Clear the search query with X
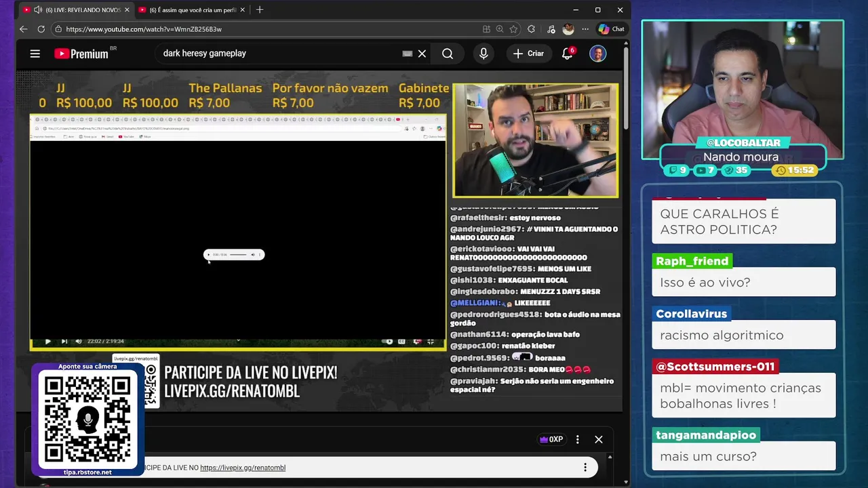The image size is (868, 488). 422,54
